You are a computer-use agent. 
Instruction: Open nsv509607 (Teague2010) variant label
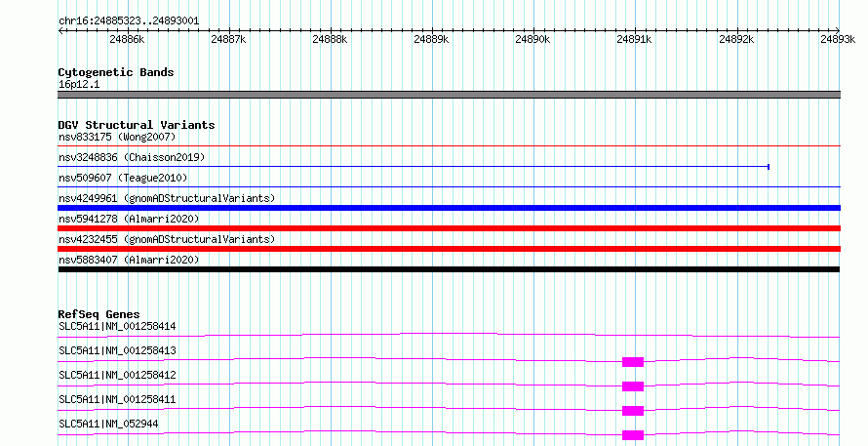pos(123,178)
